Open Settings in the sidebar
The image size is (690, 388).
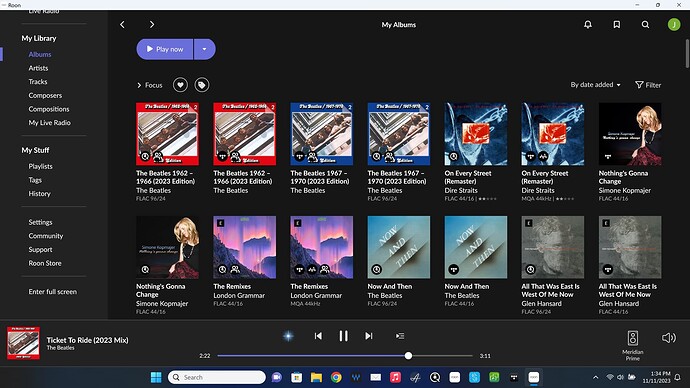point(40,222)
